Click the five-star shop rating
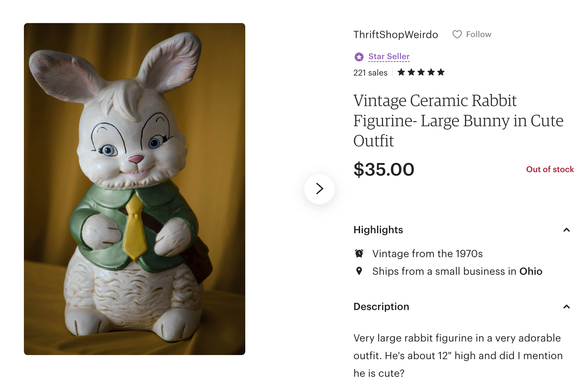 tap(421, 72)
